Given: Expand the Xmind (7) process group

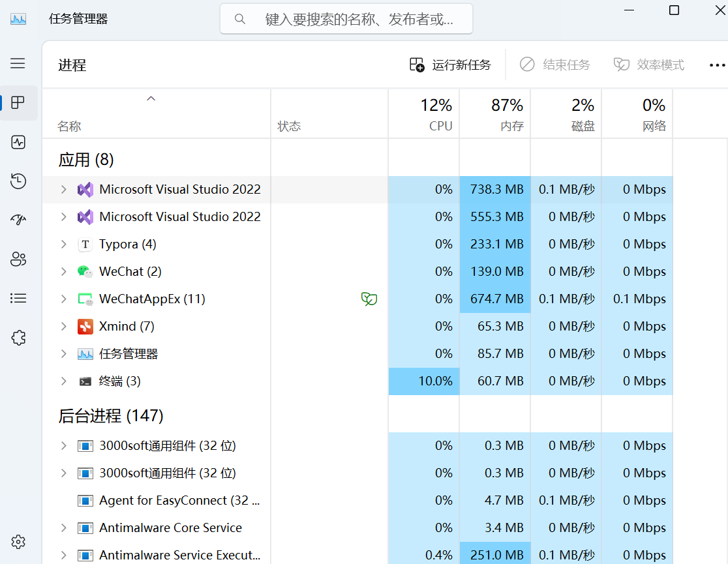Looking at the screenshot, I should (64, 326).
